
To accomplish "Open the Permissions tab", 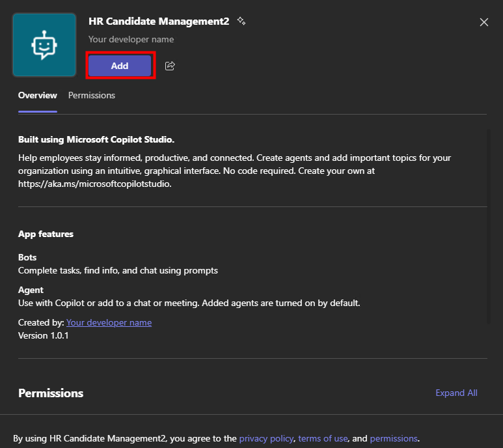I will pos(92,95).
